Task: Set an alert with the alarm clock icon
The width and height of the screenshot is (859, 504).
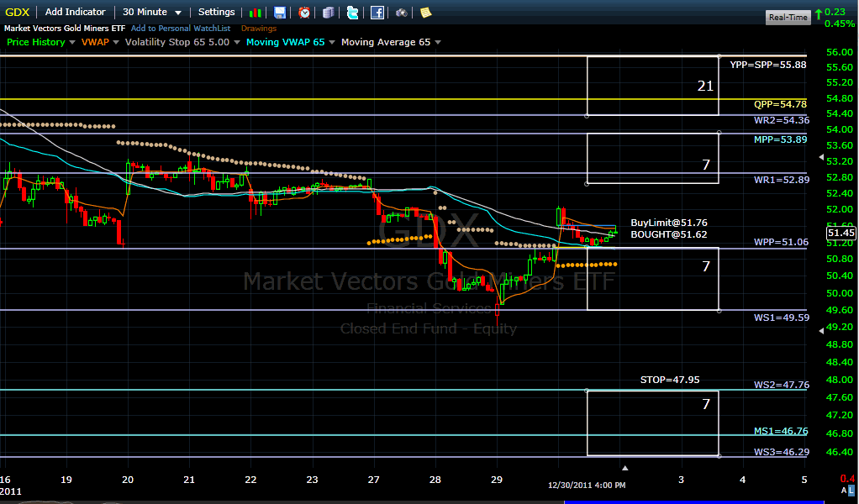Action: (304, 13)
